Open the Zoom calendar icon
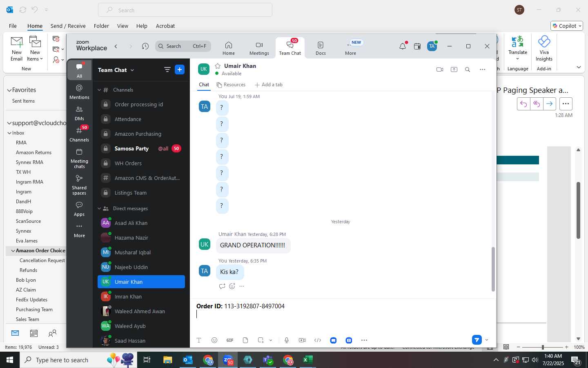The width and height of the screenshot is (588, 368). pos(417,46)
